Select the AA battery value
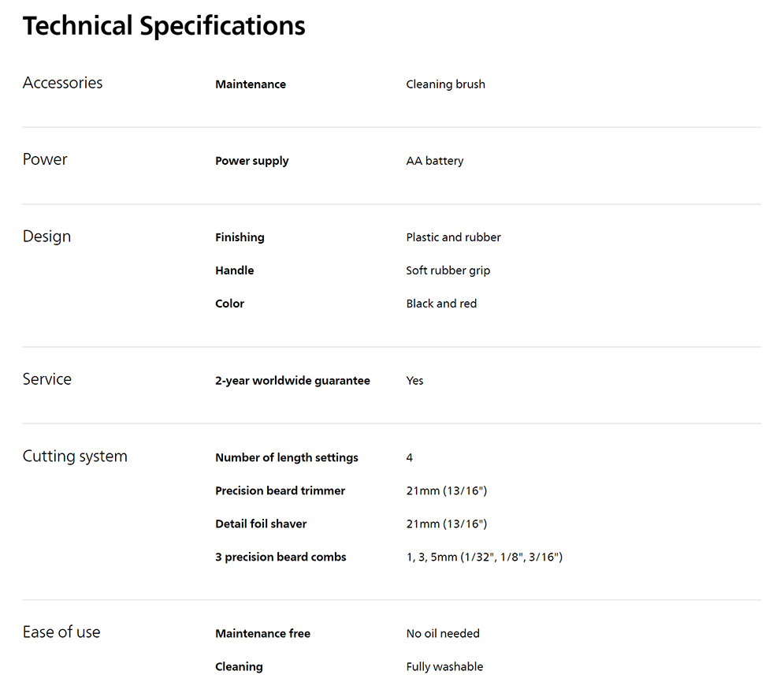This screenshot has width=784, height=686. pos(435,161)
